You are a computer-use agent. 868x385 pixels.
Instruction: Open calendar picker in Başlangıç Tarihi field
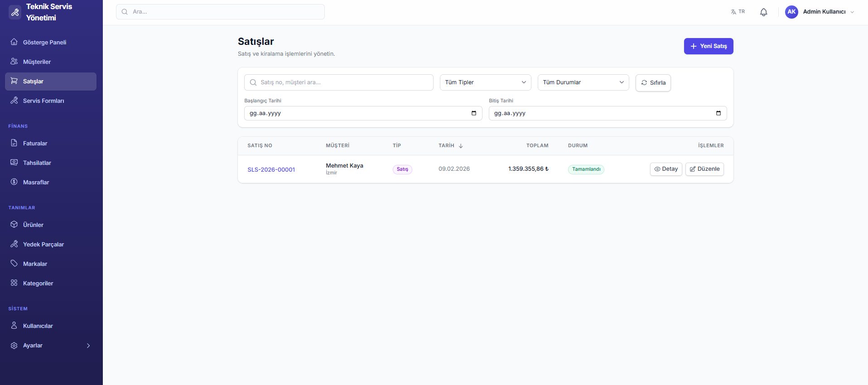tap(473, 113)
